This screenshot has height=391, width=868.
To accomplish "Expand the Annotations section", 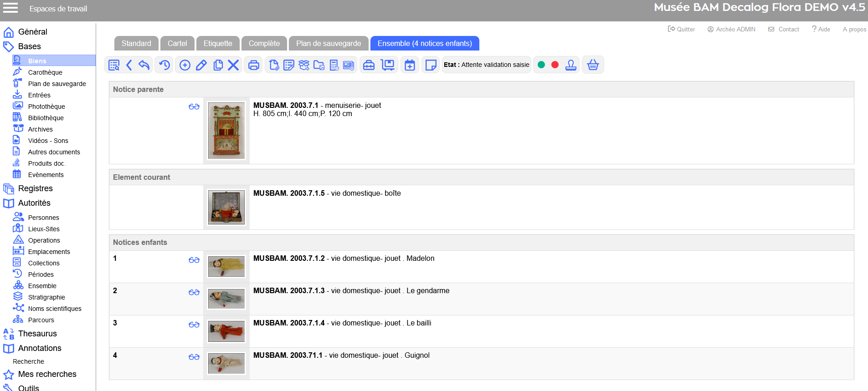I will click(x=40, y=348).
